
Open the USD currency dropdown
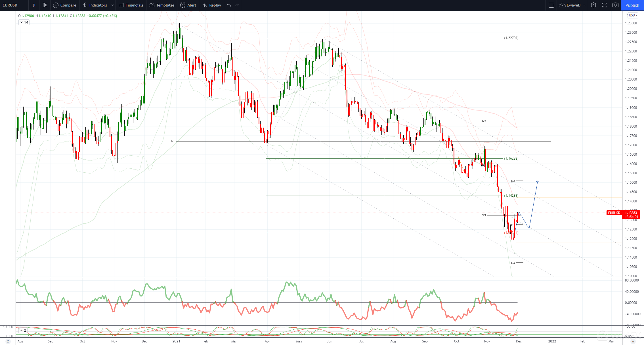[x=633, y=15]
